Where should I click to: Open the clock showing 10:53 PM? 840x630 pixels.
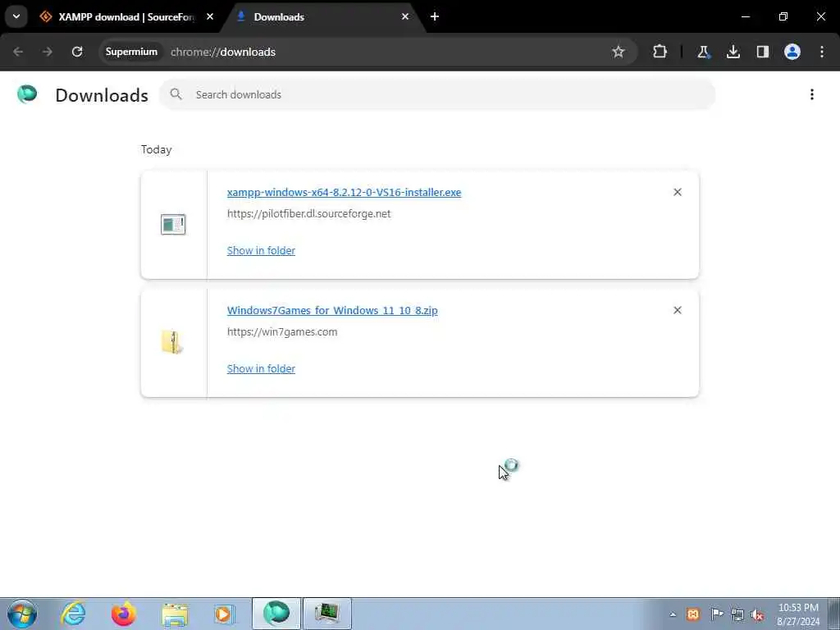(797, 614)
